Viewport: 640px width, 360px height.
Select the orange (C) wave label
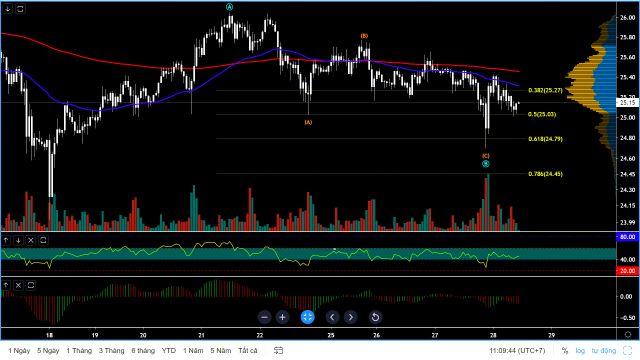pyautogui.click(x=485, y=156)
